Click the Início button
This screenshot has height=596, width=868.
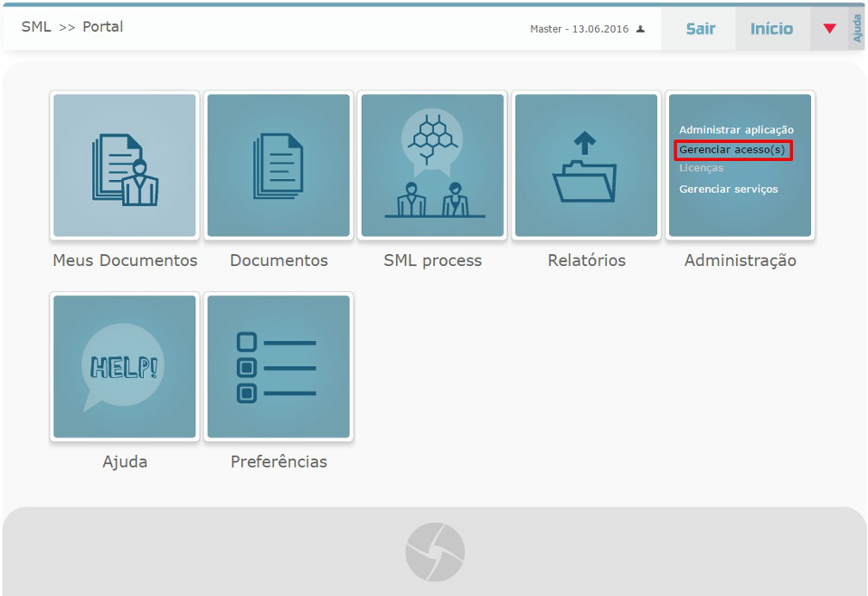pos(771,28)
